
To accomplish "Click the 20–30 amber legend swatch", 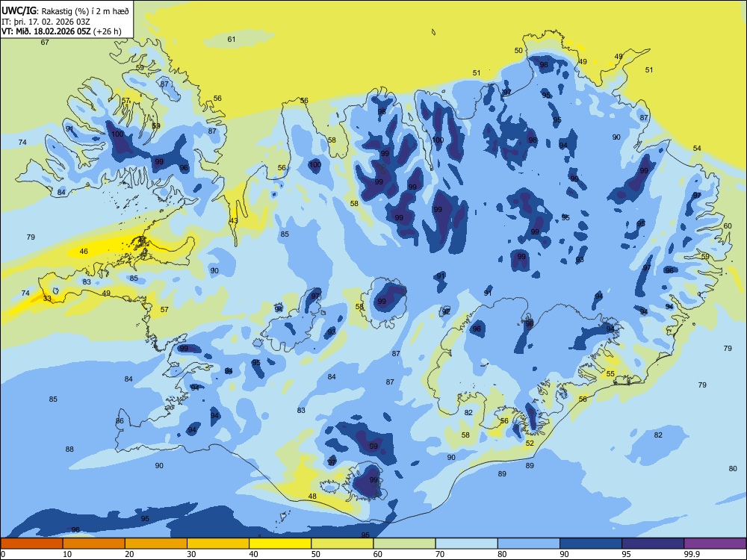I will 156,544.
